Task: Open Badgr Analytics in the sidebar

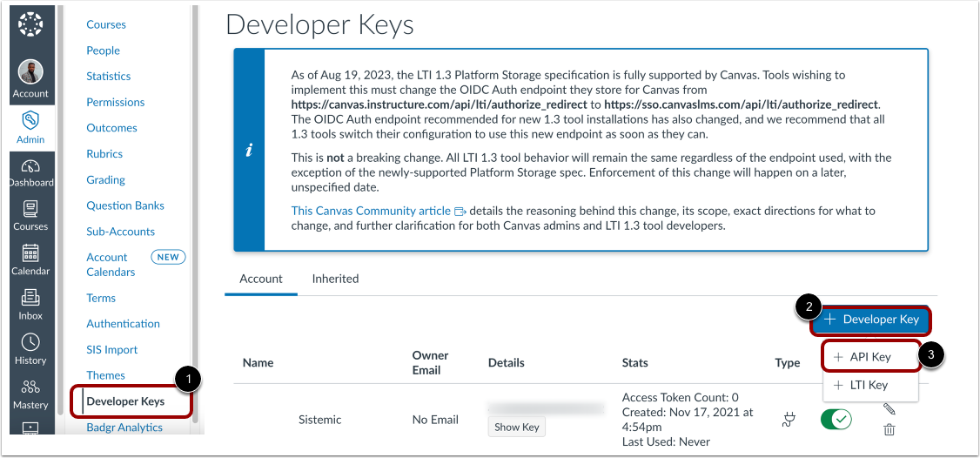Action: click(124, 428)
